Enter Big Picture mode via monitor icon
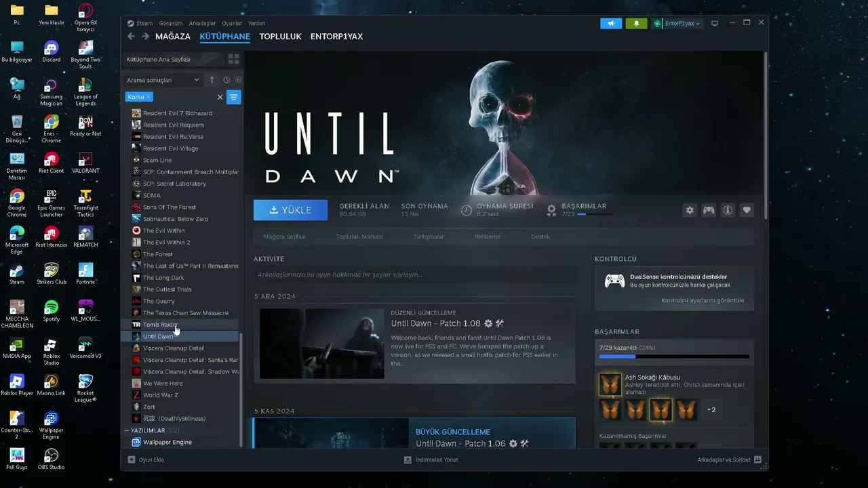The image size is (868, 488). [714, 23]
